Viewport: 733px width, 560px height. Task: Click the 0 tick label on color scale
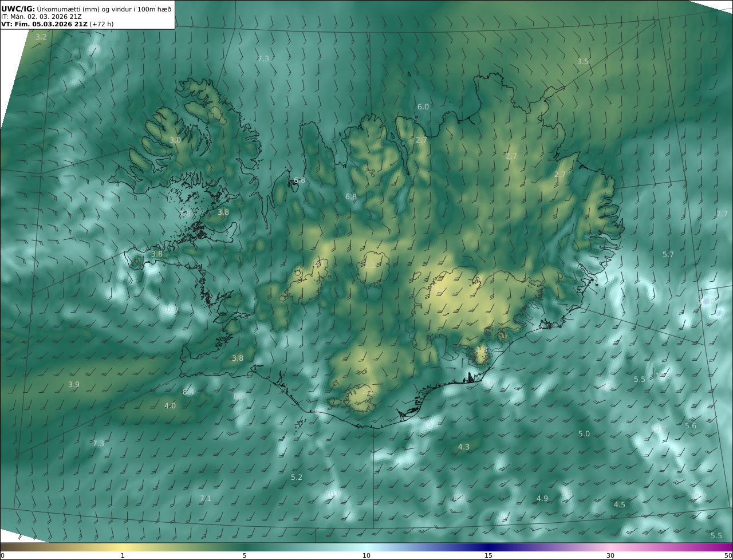[2, 555]
